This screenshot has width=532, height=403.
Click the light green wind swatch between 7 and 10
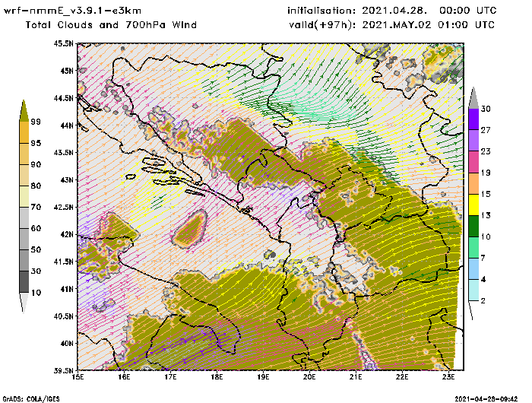click(x=473, y=248)
